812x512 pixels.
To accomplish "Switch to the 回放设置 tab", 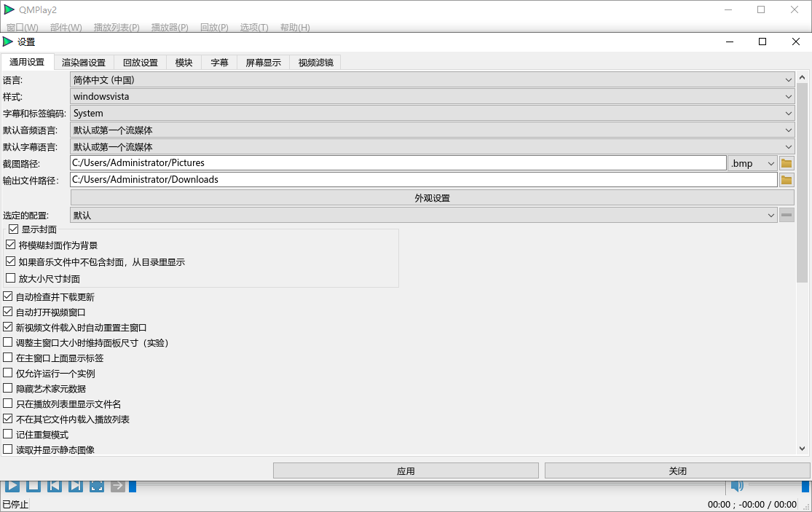I will point(141,63).
